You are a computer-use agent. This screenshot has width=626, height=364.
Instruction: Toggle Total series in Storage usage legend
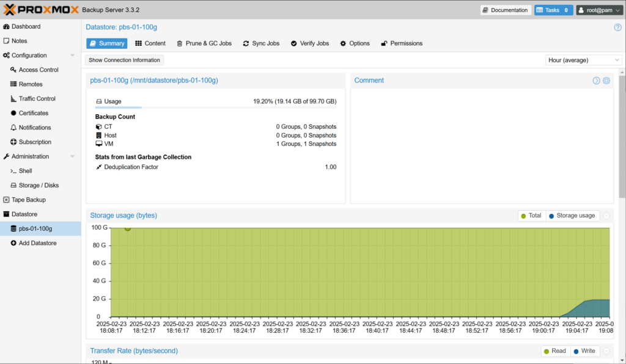(x=531, y=216)
